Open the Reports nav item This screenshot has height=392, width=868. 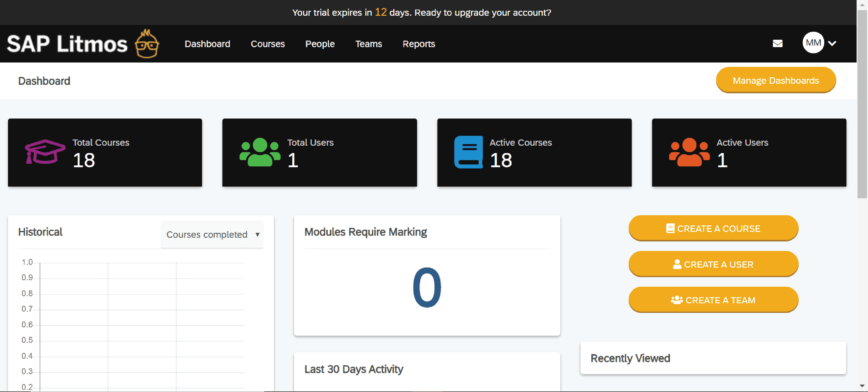[x=419, y=44]
